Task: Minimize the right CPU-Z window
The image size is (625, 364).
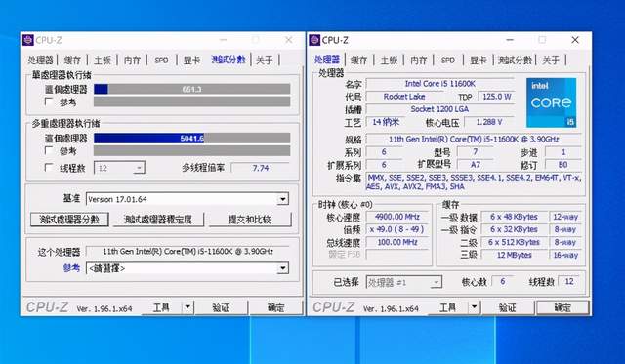Action: (510, 40)
